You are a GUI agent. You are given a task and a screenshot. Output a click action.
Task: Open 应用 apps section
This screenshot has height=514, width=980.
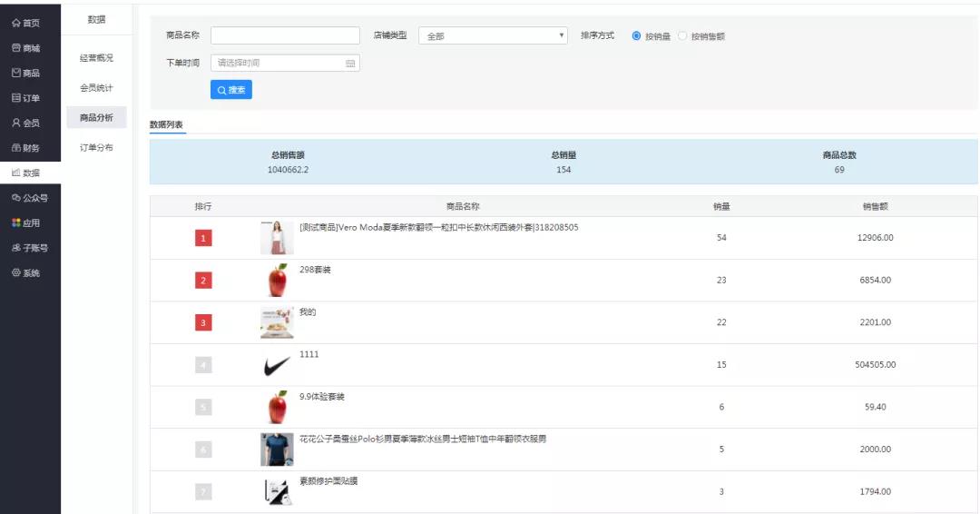pyautogui.click(x=26, y=223)
